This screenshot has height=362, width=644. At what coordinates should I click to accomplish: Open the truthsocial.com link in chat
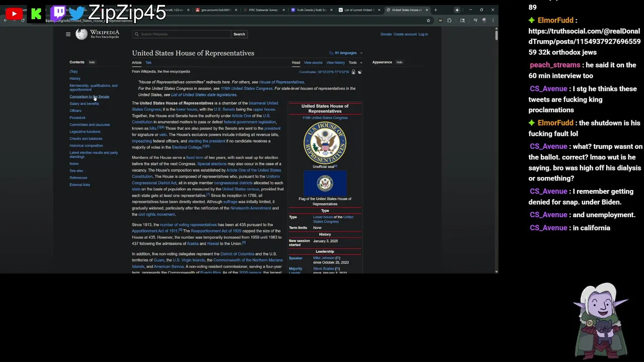(585, 42)
